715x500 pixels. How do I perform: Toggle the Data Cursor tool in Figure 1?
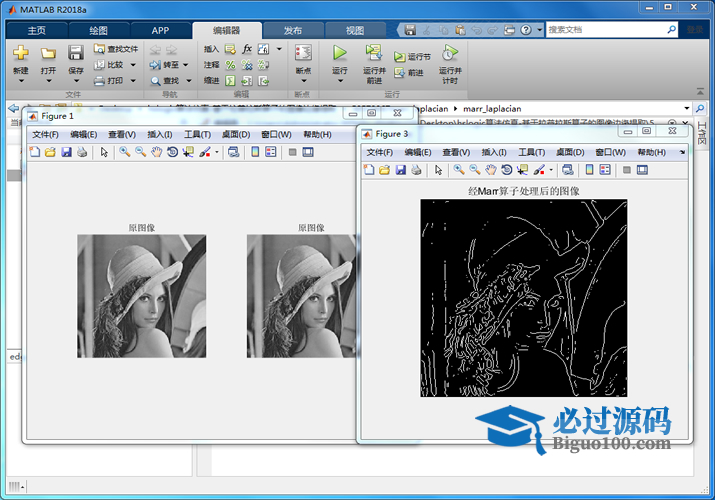pos(188,152)
